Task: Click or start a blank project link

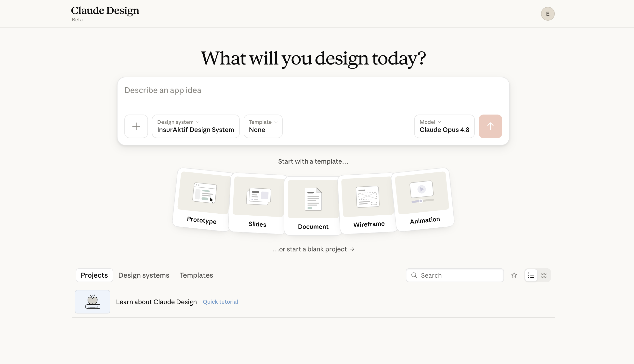Action: click(x=314, y=249)
